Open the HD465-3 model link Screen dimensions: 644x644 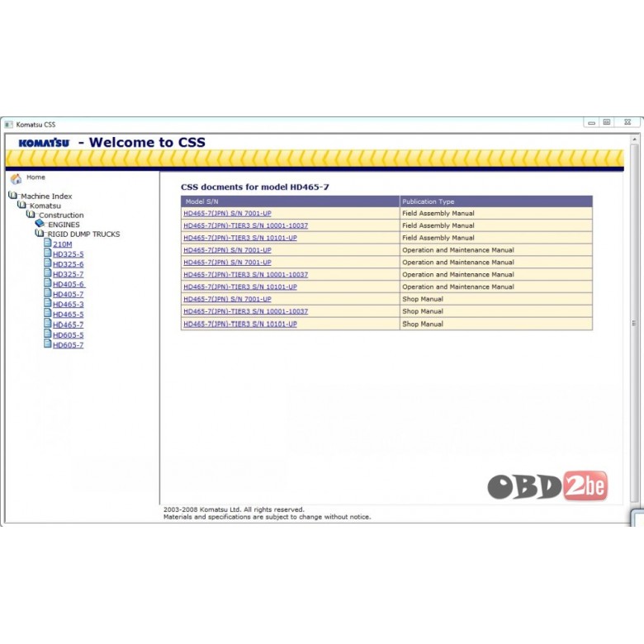[69, 305]
